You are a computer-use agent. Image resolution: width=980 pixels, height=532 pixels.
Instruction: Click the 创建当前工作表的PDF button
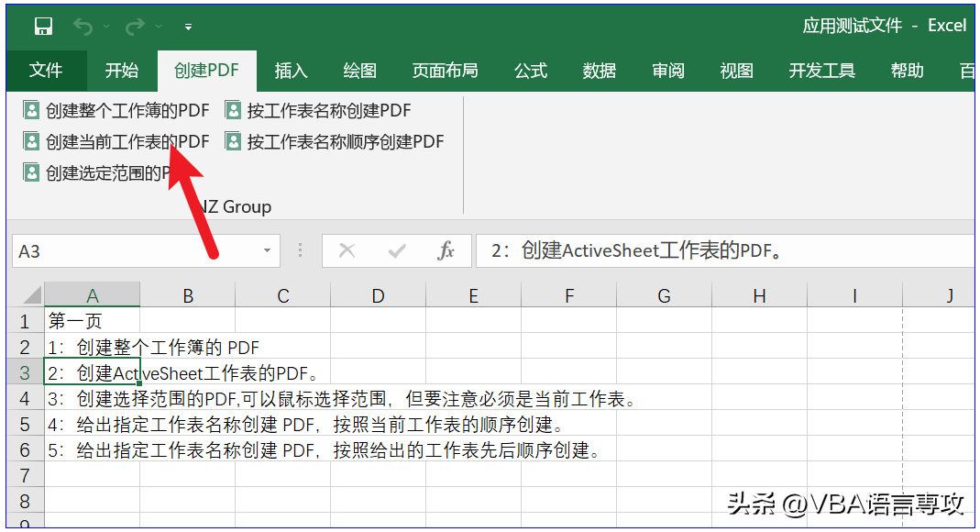click(x=116, y=142)
